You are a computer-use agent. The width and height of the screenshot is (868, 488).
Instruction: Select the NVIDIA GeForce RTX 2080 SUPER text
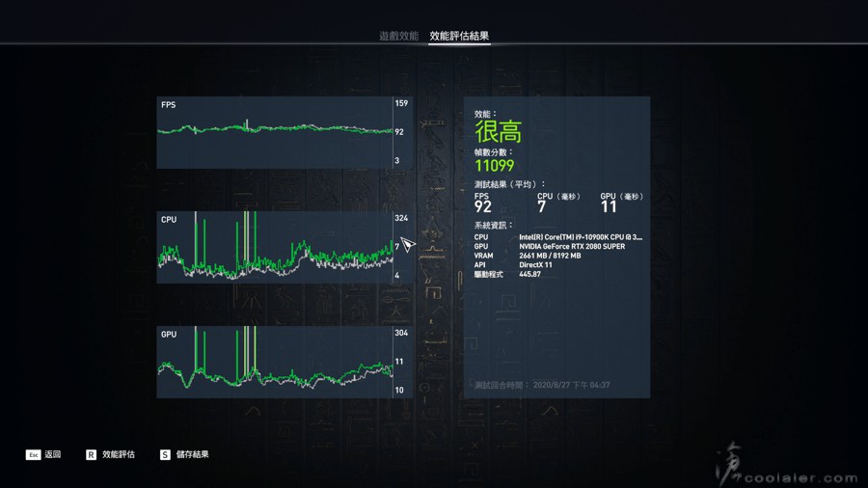572,246
